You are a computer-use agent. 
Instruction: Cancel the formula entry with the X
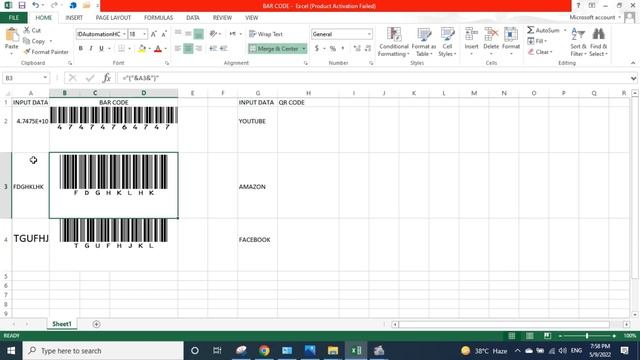coord(73,78)
